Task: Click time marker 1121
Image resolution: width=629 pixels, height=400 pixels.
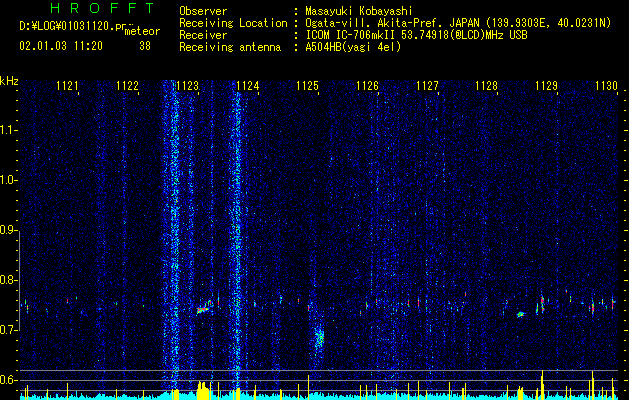Action: coord(67,85)
